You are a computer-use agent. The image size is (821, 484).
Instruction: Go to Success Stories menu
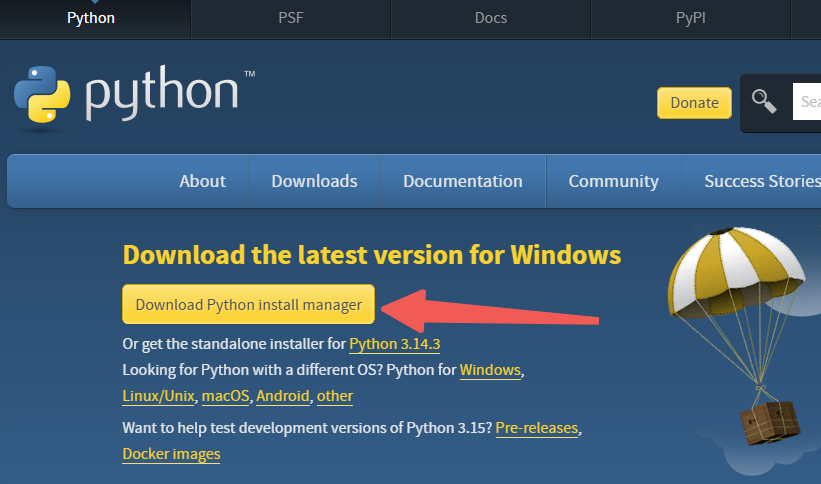click(x=761, y=181)
